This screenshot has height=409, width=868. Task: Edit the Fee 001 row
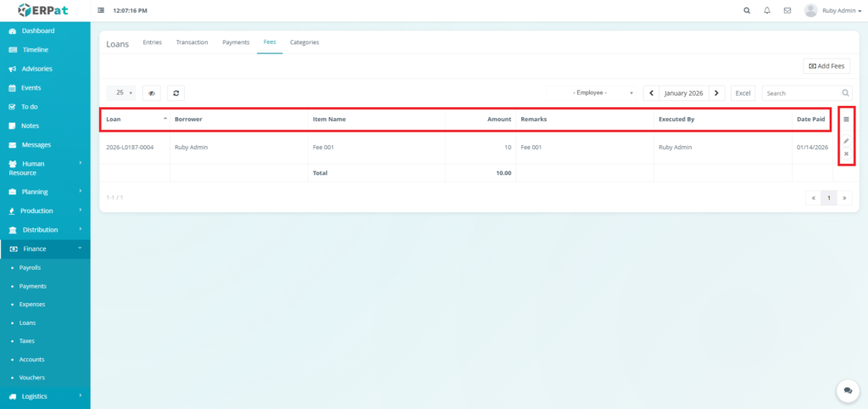(x=846, y=141)
